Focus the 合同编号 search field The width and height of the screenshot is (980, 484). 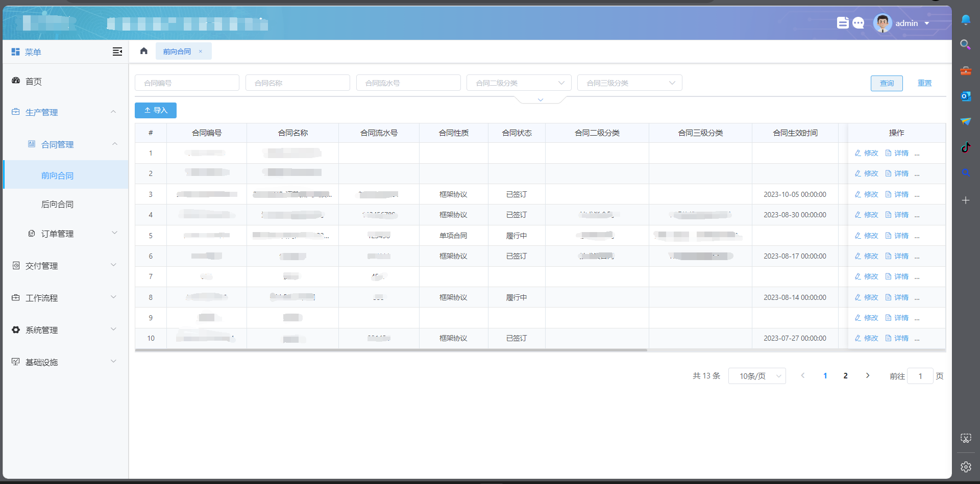(187, 83)
